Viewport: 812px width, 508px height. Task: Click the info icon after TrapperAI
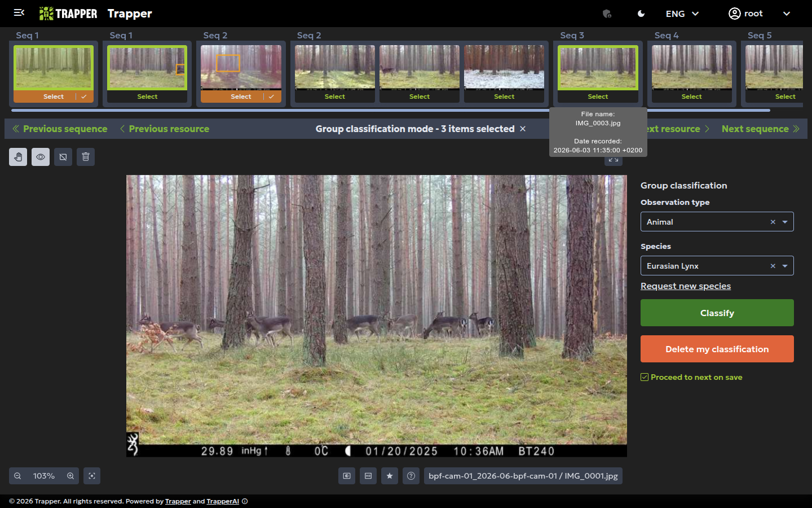pyautogui.click(x=245, y=501)
